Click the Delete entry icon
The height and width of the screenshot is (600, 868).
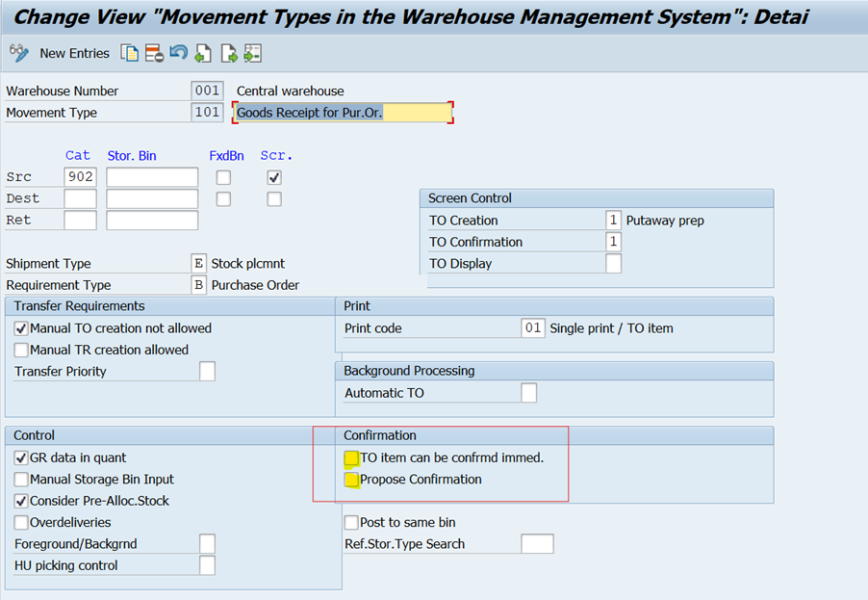point(154,53)
